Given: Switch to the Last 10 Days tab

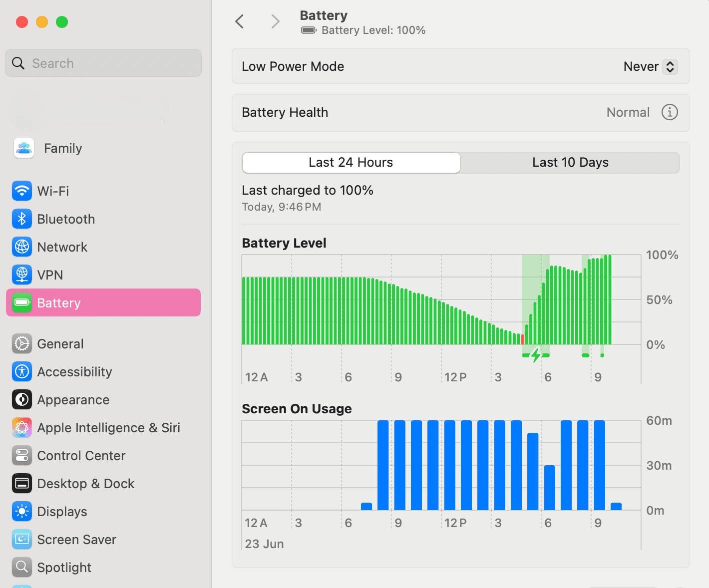Looking at the screenshot, I should [x=570, y=162].
